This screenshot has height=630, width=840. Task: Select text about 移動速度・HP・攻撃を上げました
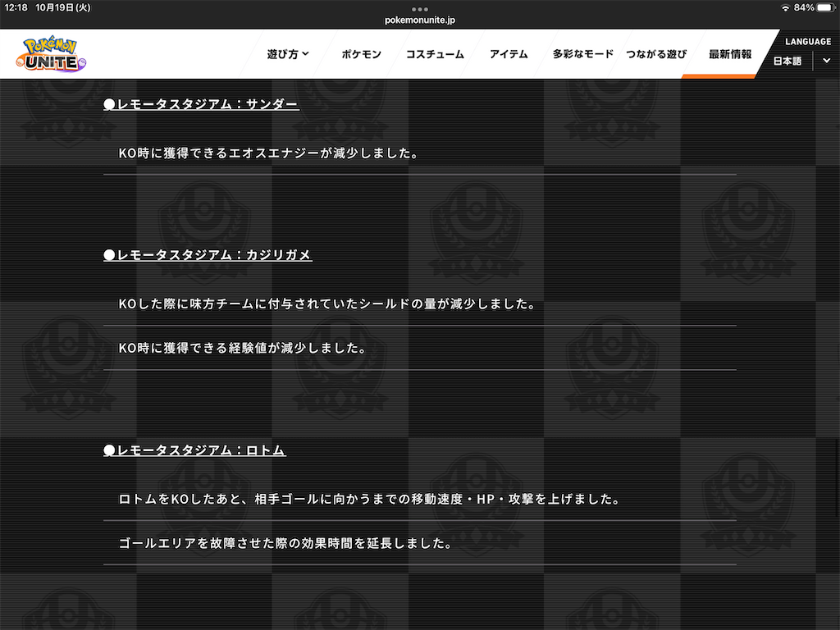[x=369, y=500]
